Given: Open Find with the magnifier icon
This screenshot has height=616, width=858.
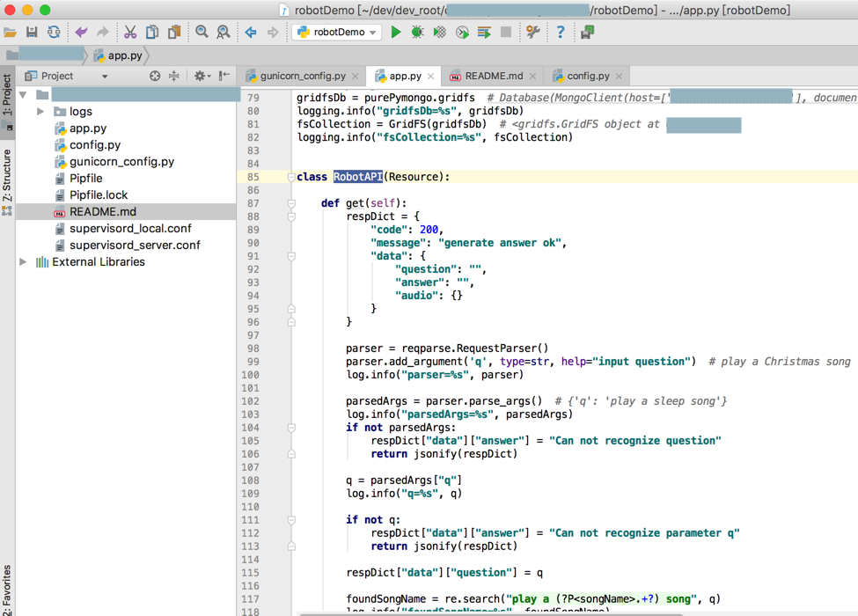Looking at the screenshot, I should 202,33.
